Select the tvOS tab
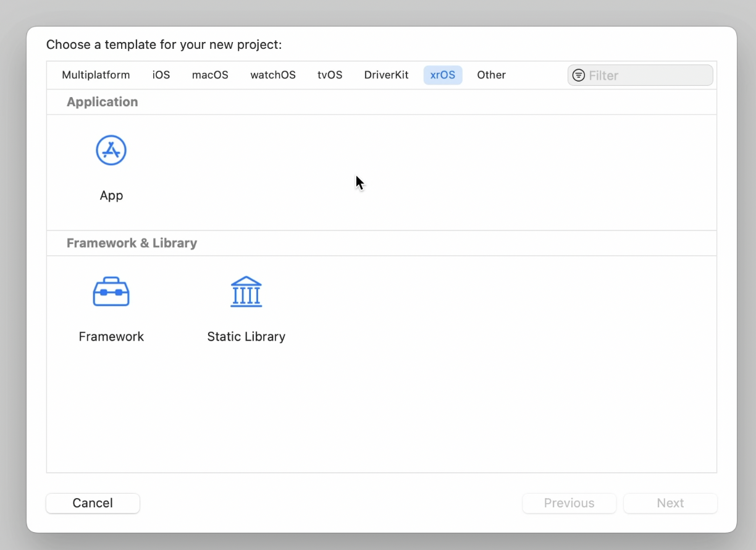This screenshot has width=756, height=550. click(330, 75)
